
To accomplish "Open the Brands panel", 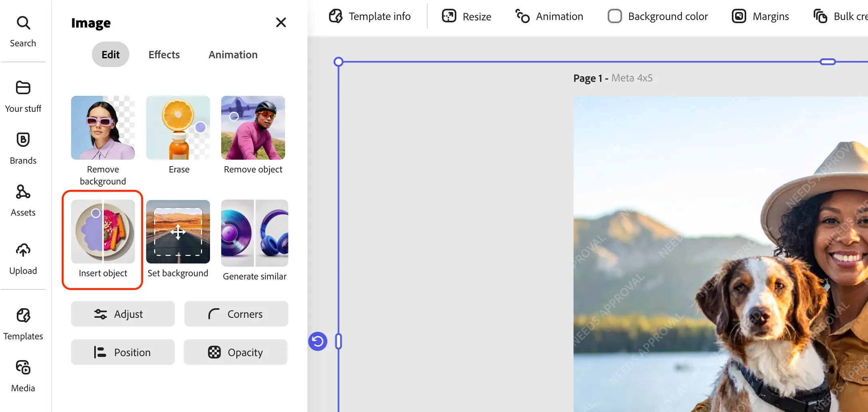I will [x=23, y=149].
